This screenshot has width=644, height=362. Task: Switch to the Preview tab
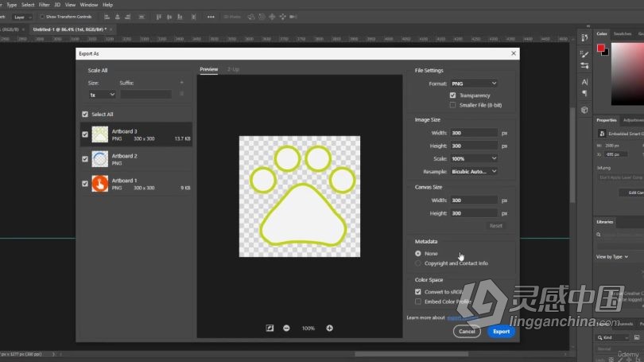pyautogui.click(x=208, y=69)
